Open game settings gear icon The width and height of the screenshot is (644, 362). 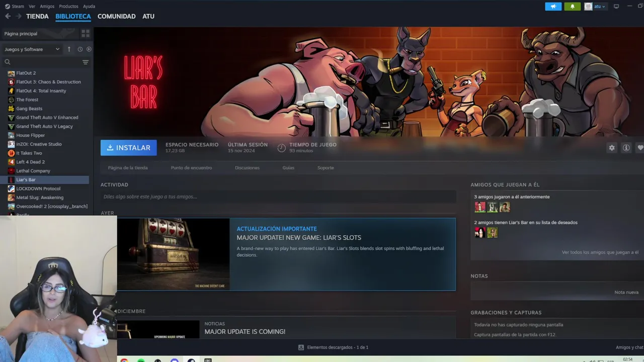612,148
